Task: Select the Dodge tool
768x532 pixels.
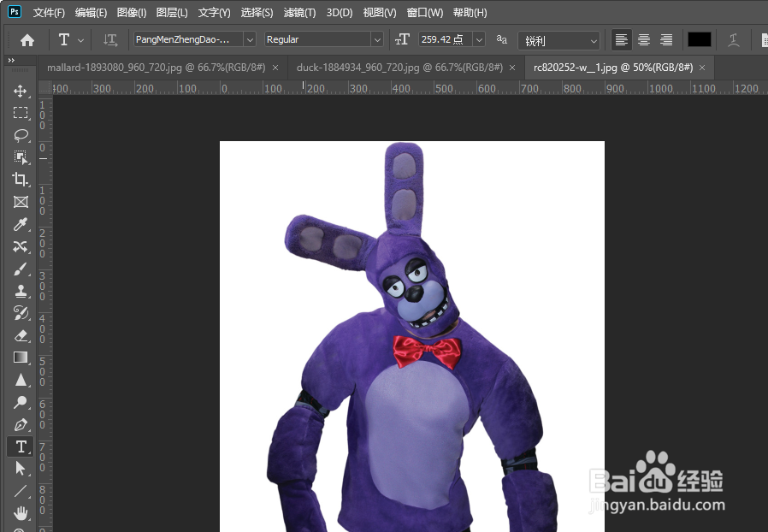Action: point(20,402)
